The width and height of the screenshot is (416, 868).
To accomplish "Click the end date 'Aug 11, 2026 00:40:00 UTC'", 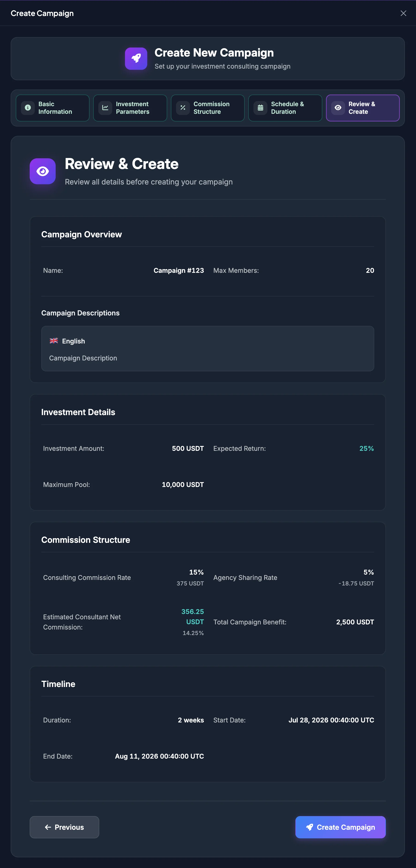I will pyautogui.click(x=160, y=756).
